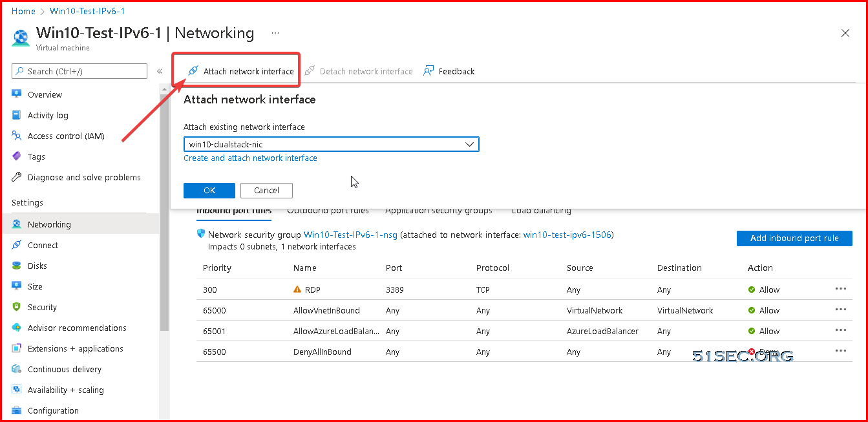Open the win10-test-ipv6-1506 interface link
The height and width of the screenshot is (422, 868).
[567, 235]
